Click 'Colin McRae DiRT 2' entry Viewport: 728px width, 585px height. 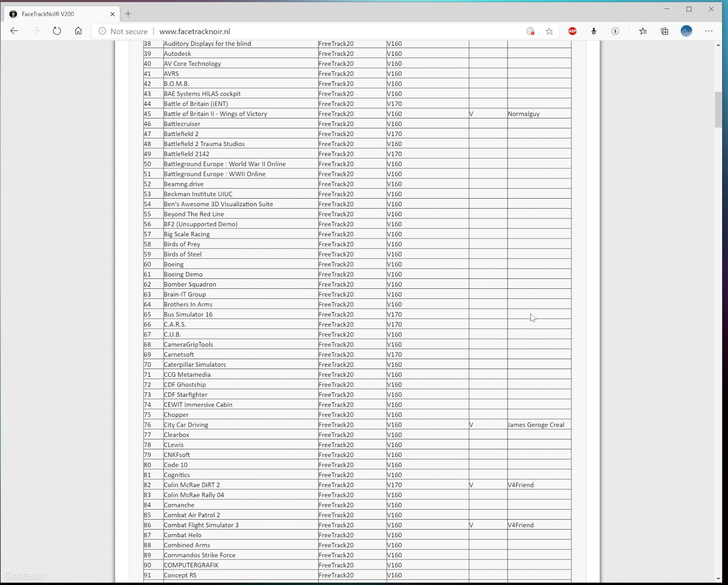[x=192, y=485]
